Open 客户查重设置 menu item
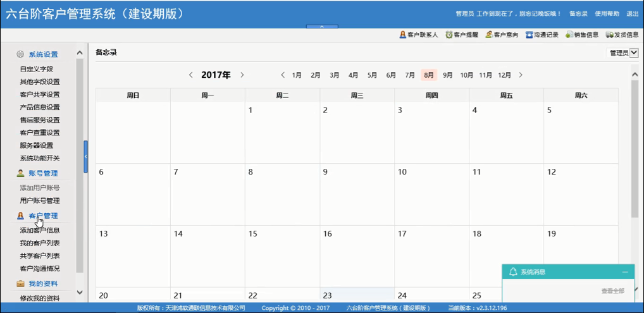Screen dimensions: 644x313 (x=40, y=133)
